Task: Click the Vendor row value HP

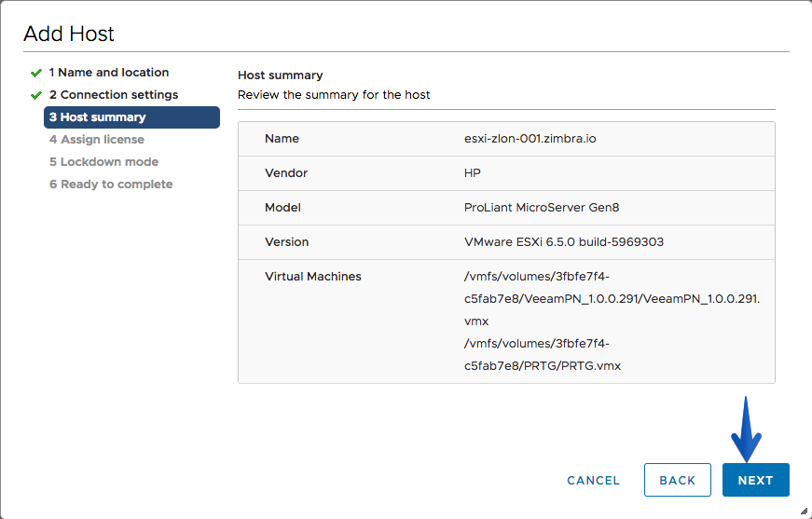Action: click(x=473, y=172)
